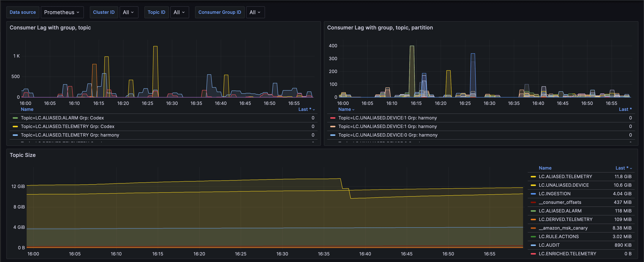Click the __consumer_offsets dark red swatch
The height and width of the screenshot is (262, 644).
(x=533, y=203)
